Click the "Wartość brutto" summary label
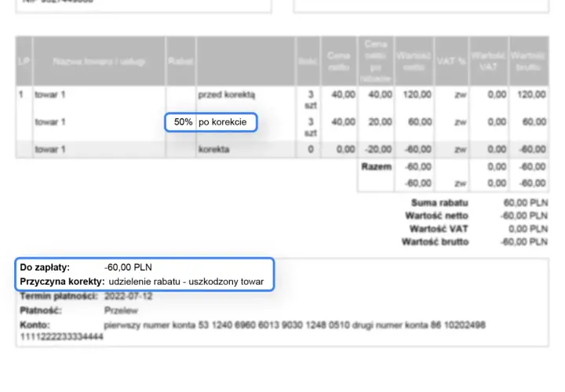Viewport: 565px width, 392px height. pyautogui.click(x=436, y=241)
